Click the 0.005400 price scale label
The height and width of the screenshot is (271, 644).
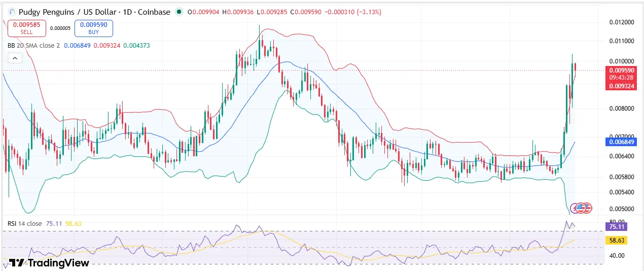pos(621,192)
